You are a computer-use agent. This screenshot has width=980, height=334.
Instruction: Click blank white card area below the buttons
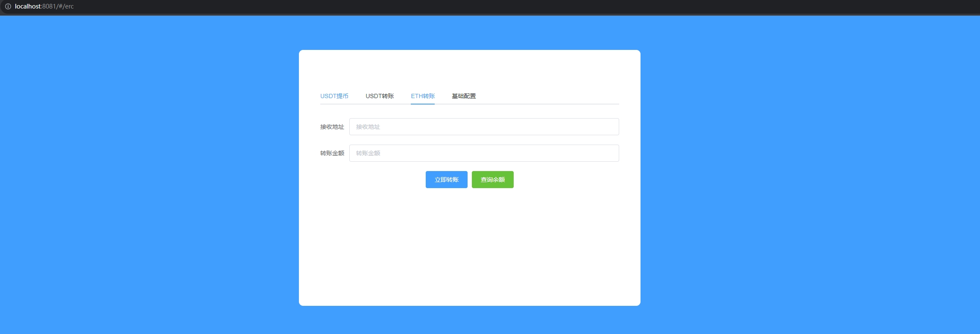pos(470,247)
